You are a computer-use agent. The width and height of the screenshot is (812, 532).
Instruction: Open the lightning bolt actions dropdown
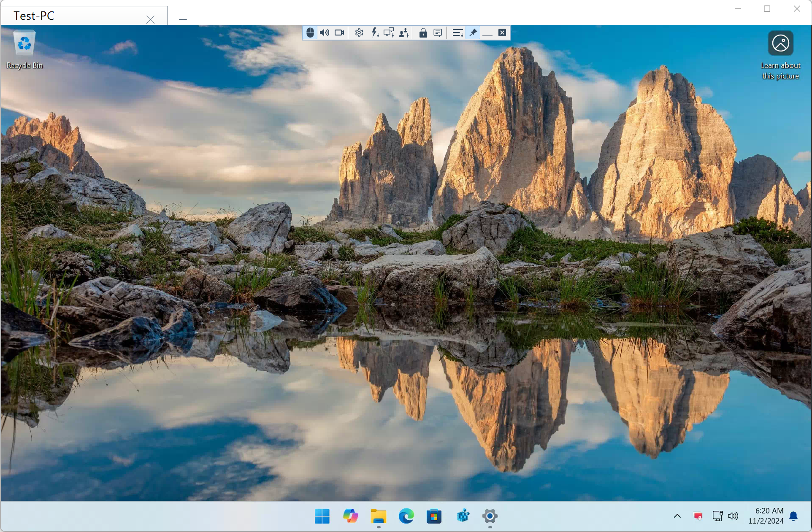point(375,32)
